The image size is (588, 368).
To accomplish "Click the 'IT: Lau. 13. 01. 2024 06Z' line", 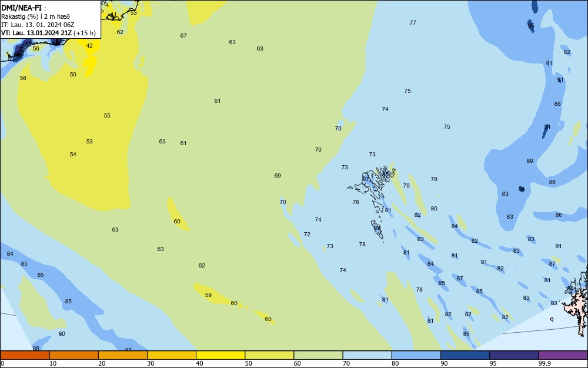I will (x=38, y=25).
